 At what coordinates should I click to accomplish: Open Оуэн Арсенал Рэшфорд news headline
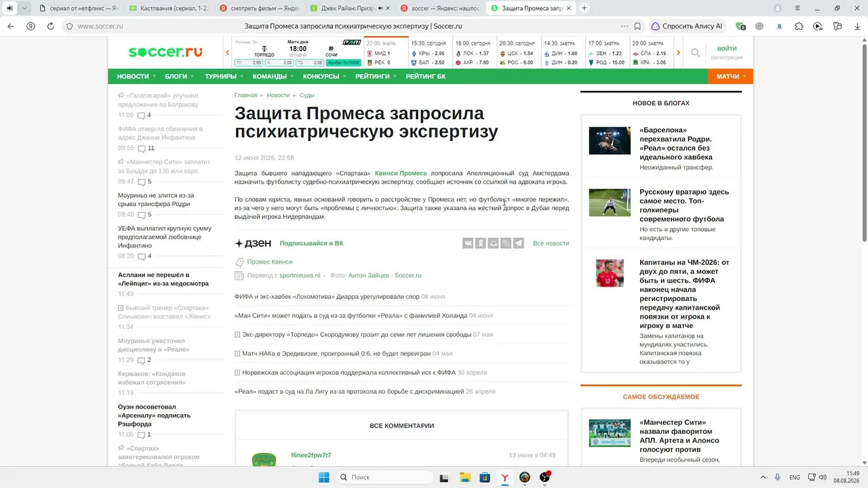(154, 415)
